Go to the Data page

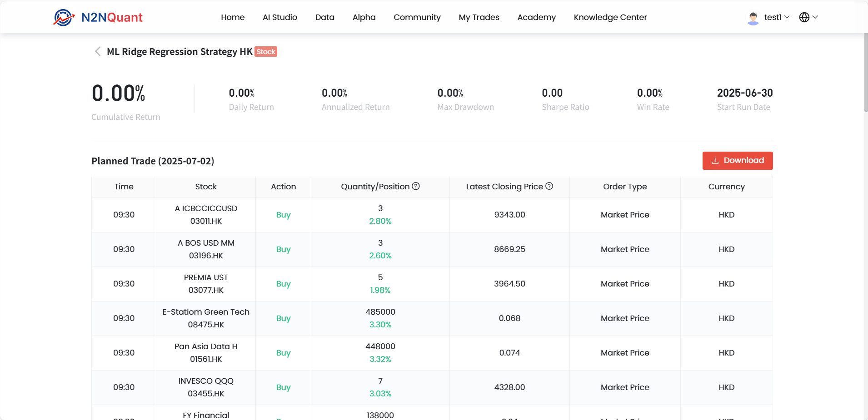(x=325, y=17)
